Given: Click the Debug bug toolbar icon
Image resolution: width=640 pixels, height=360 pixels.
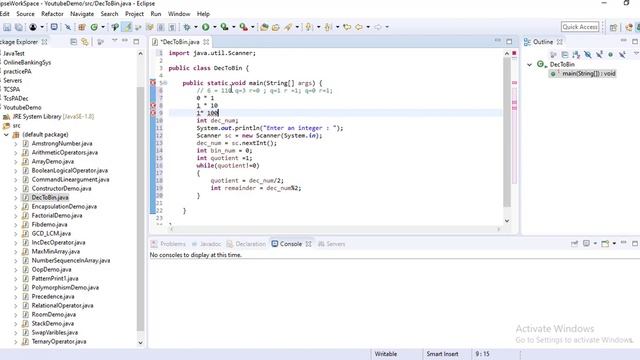Looking at the screenshot, I should click(x=187, y=27).
